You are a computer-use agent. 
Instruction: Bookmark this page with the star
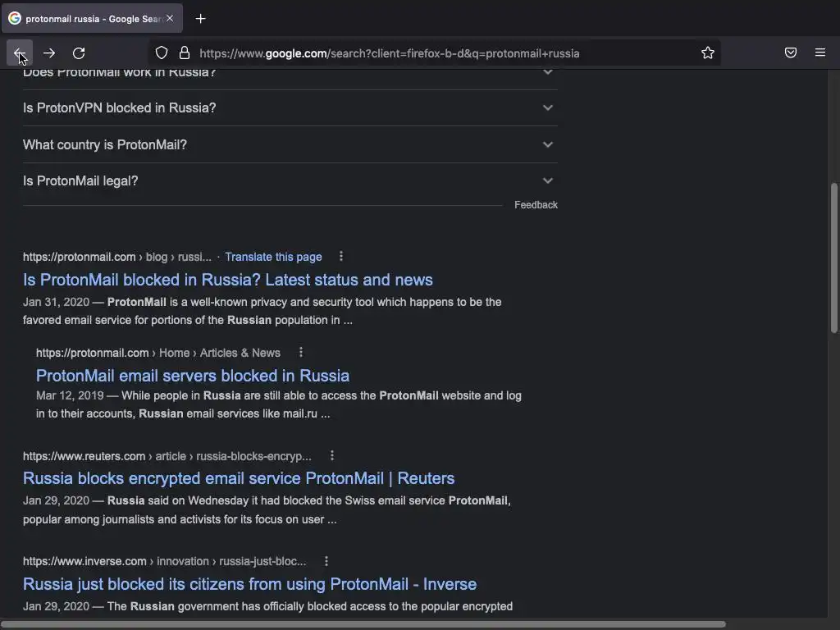pyautogui.click(x=708, y=53)
